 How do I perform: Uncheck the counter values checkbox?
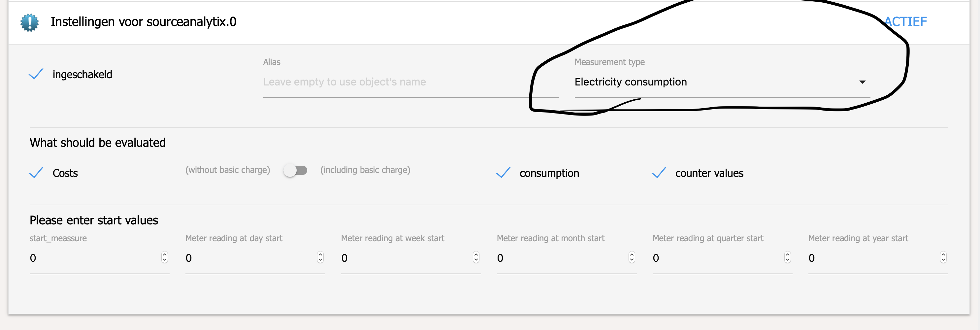pyautogui.click(x=659, y=173)
